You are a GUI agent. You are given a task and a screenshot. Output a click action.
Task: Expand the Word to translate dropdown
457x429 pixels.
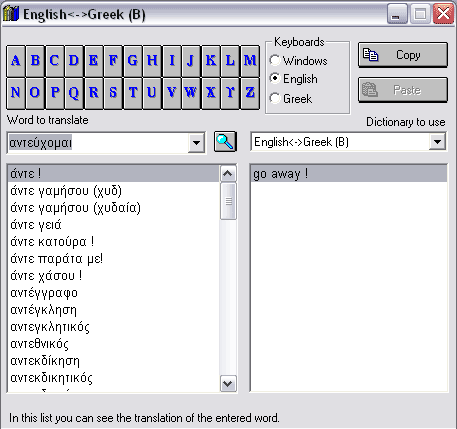point(196,143)
